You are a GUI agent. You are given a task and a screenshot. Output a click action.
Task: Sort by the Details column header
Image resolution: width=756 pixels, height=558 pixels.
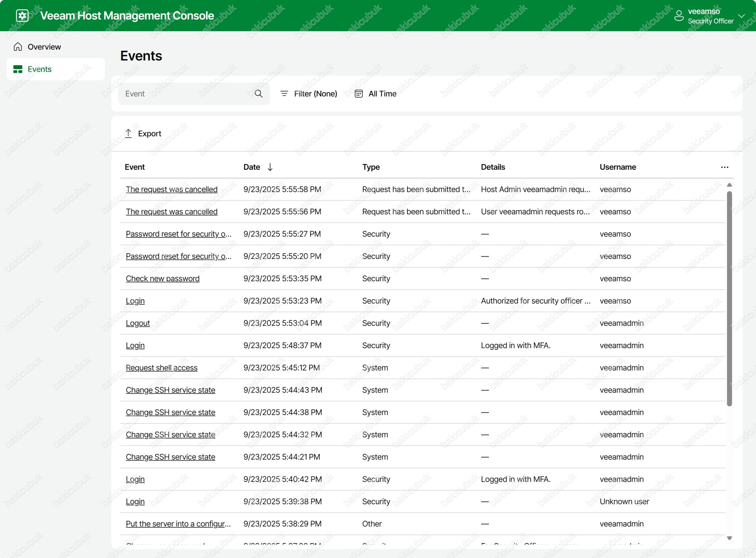(493, 167)
